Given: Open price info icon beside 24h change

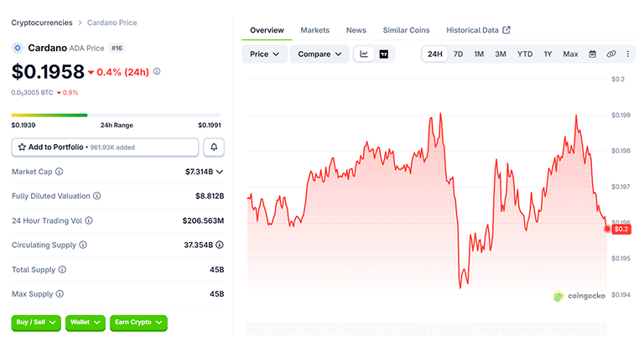Looking at the screenshot, I should pos(157,71).
